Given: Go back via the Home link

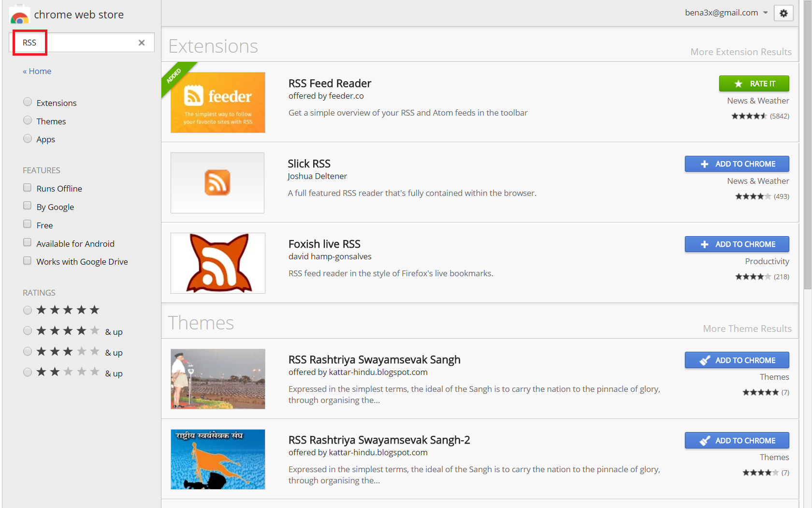Looking at the screenshot, I should coord(37,71).
